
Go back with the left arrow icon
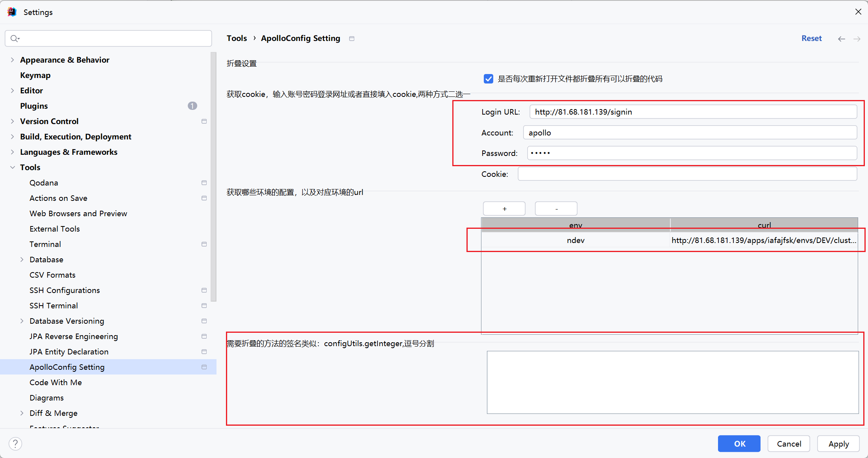pos(842,39)
